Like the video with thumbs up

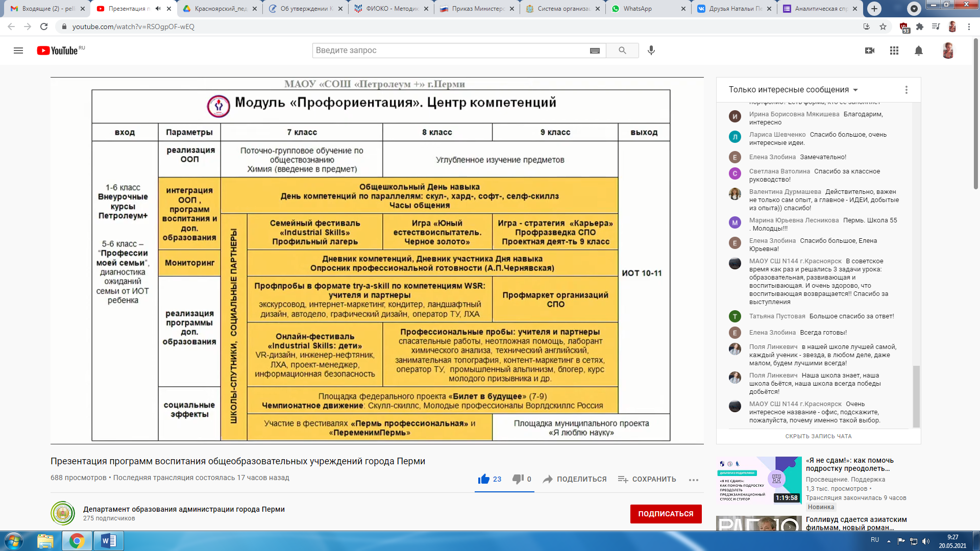[x=484, y=479]
